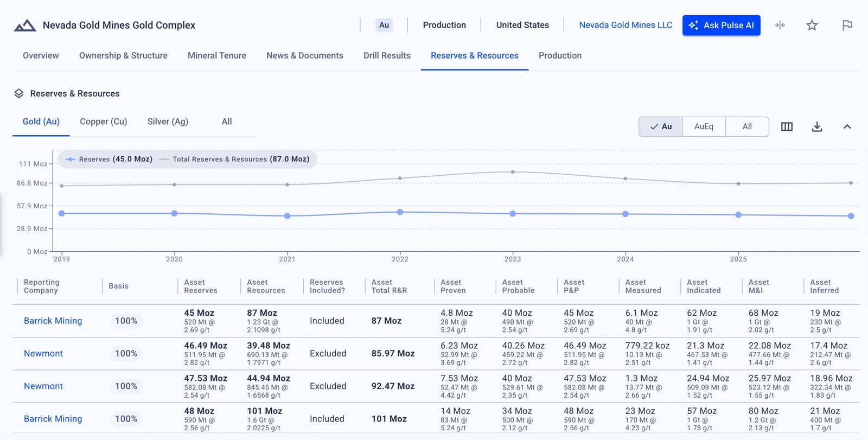Open the column settings icon
The height and width of the screenshot is (440, 868).
coord(787,126)
